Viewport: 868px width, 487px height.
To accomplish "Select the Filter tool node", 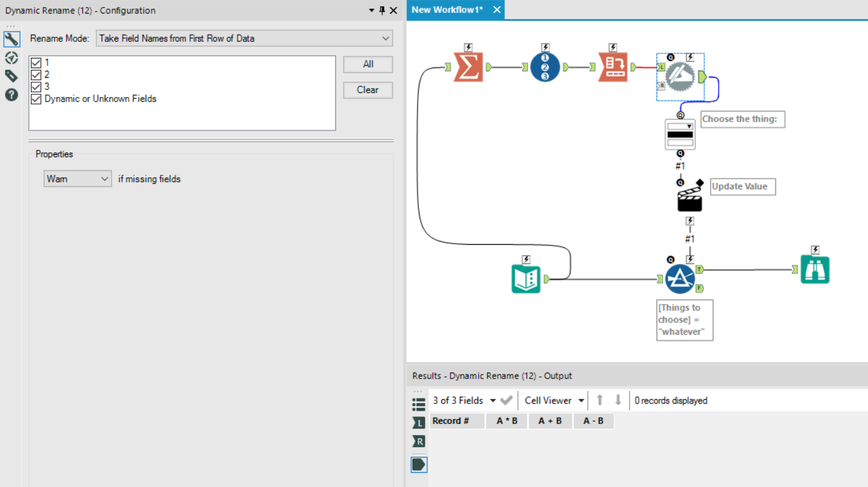I will click(680, 279).
